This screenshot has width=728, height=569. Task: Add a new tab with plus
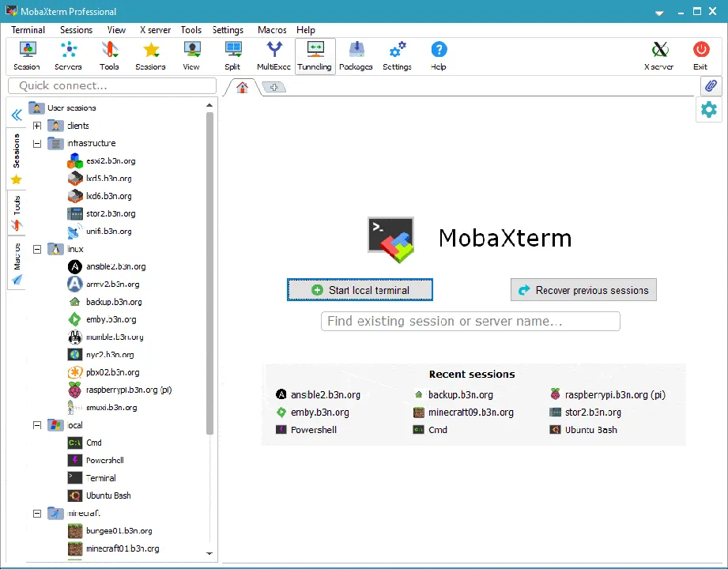pyautogui.click(x=274, y=87)
